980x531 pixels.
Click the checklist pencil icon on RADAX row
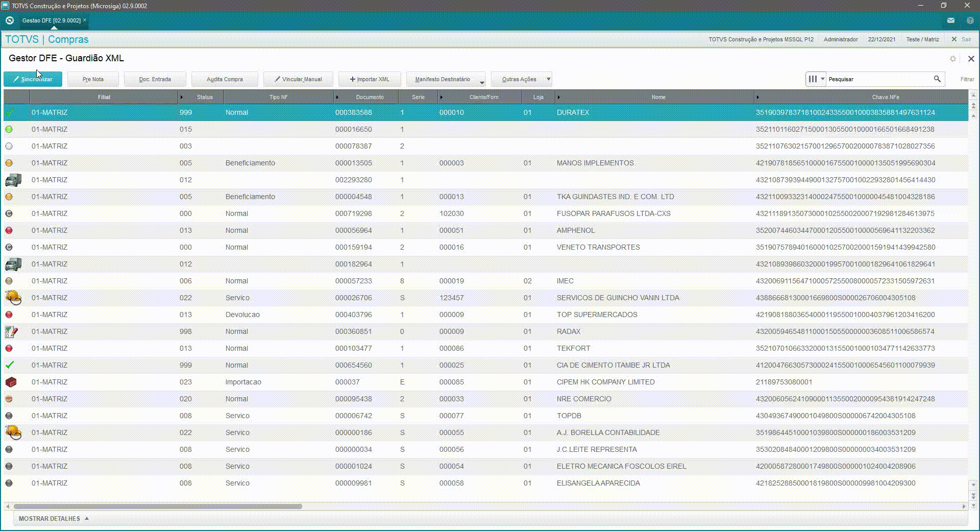click(11, 332)
